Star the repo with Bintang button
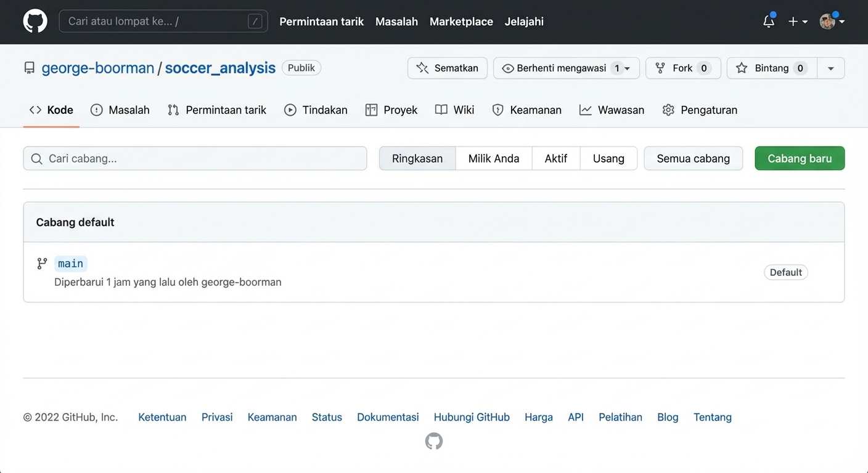Screen dimensions: 868x473 tap(772, 68)
